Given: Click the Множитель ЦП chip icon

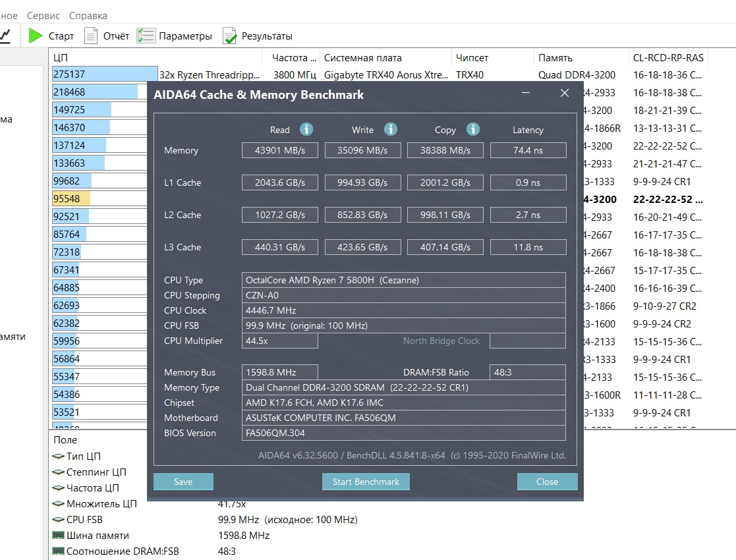Looking at the screenshot, I should (58, 504).
